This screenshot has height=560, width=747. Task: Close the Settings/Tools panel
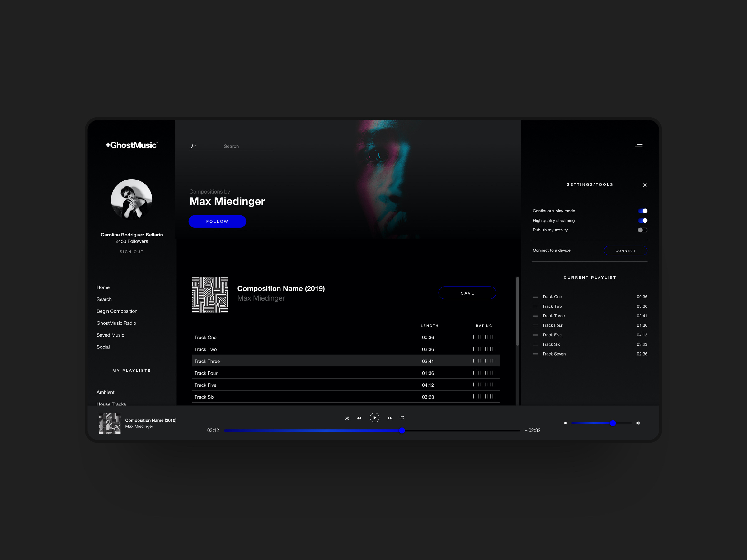[645, 185]
